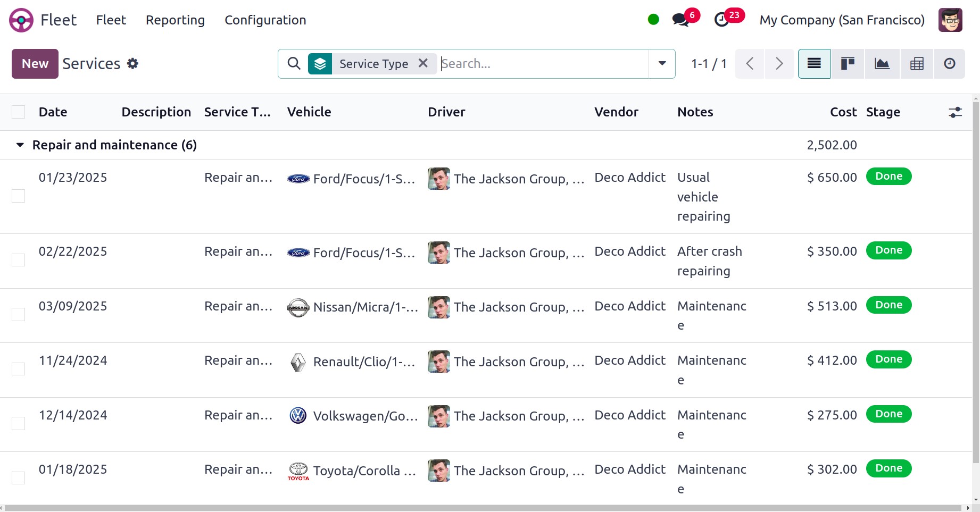Image resolution: width=980 pixels, height=512 pixels.
Task: Click the Usual vehicle repairing note
Action: [x=704, y=197]
